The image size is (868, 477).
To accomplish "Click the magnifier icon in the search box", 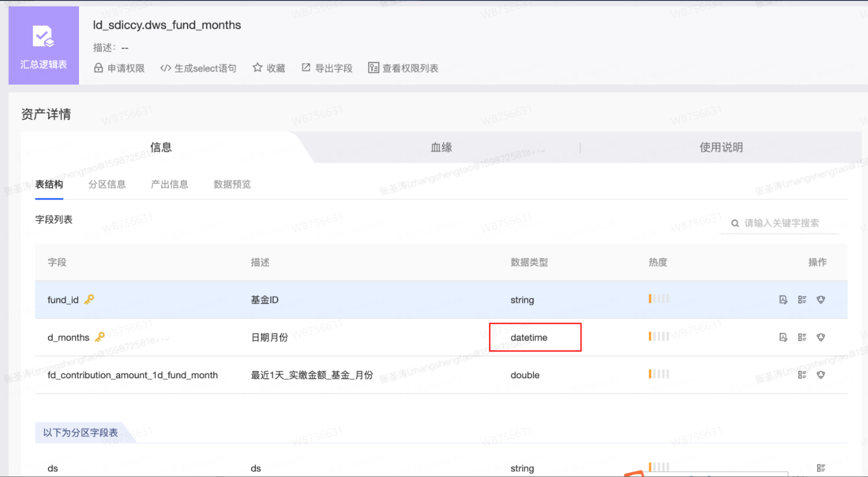I will coord(734,223).
